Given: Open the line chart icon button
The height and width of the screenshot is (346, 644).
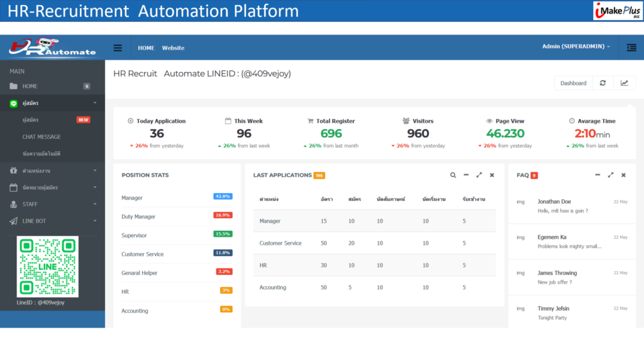Looking at the screenshot, I should click(x=625, y=83).
